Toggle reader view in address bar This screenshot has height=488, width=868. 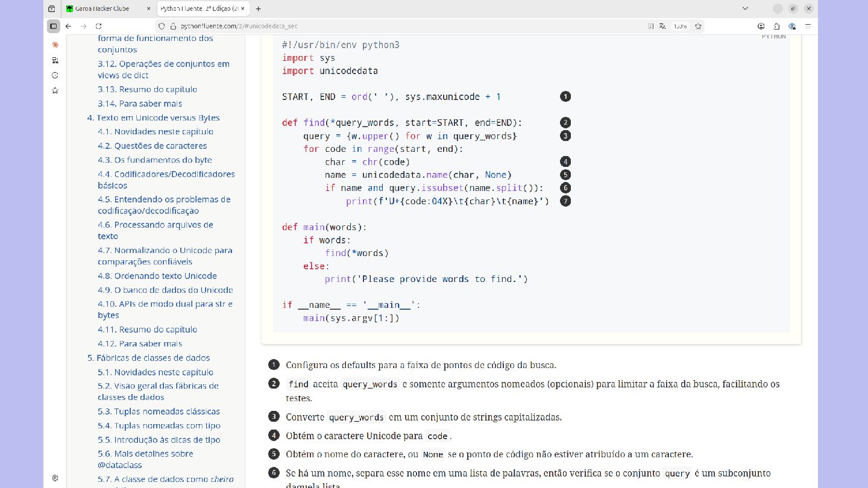[651, 26]
